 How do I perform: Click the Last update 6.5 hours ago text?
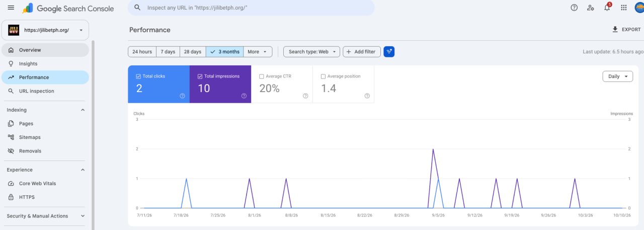tap(613, 52)
